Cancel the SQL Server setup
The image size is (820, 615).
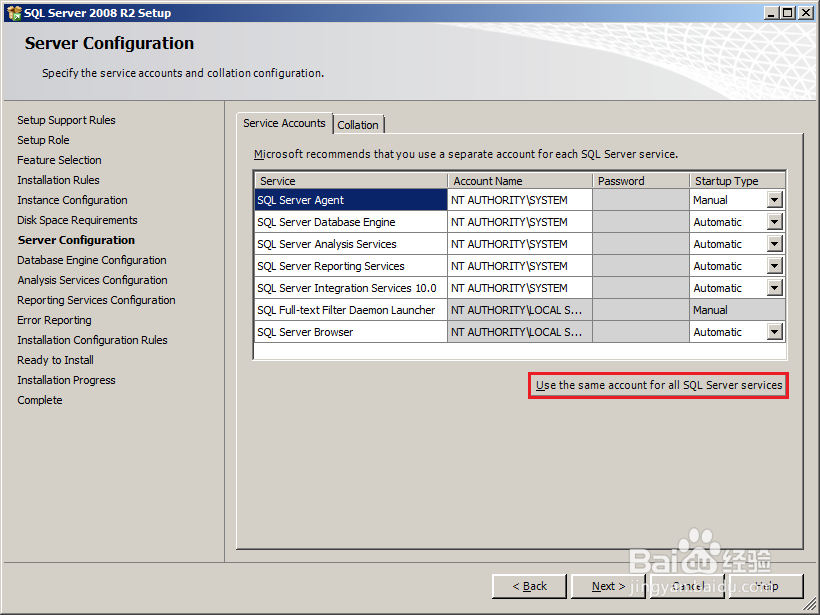pyautogui.click(x=687, y=586)
